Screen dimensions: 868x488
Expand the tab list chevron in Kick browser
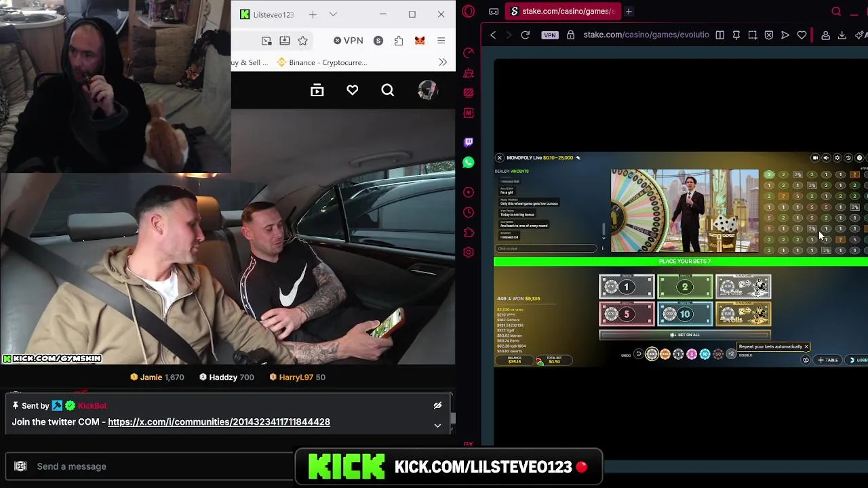point(333,14)
